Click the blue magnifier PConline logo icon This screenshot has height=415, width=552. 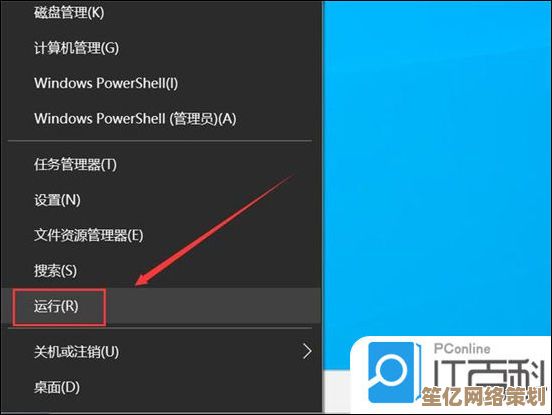click(x=393, y=372)
